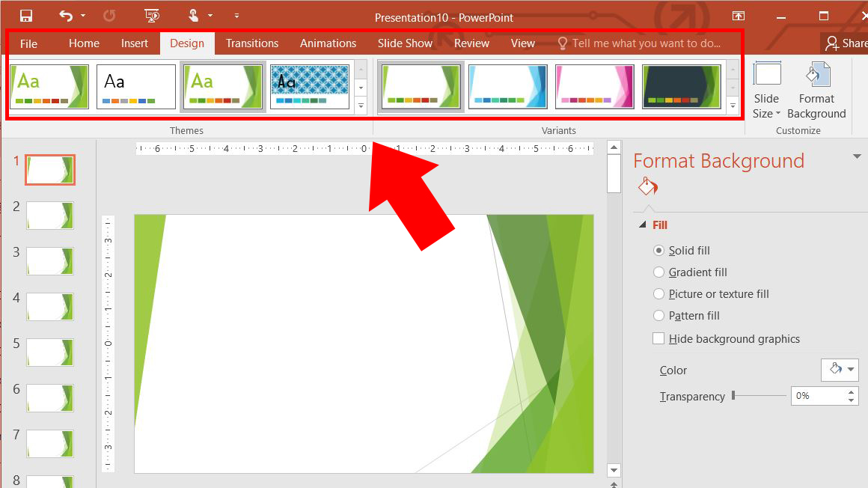This screenshot has width=868, height=488.
Task: Go to the Slide Show tab
Action: click(x=406, y=43)
